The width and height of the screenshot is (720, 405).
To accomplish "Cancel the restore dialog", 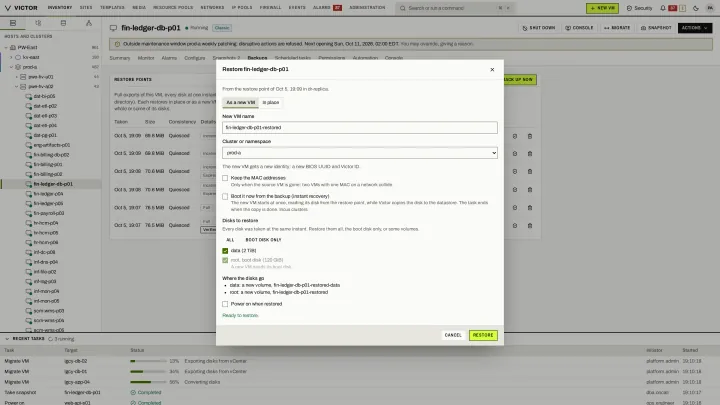I will coord(453,335).
